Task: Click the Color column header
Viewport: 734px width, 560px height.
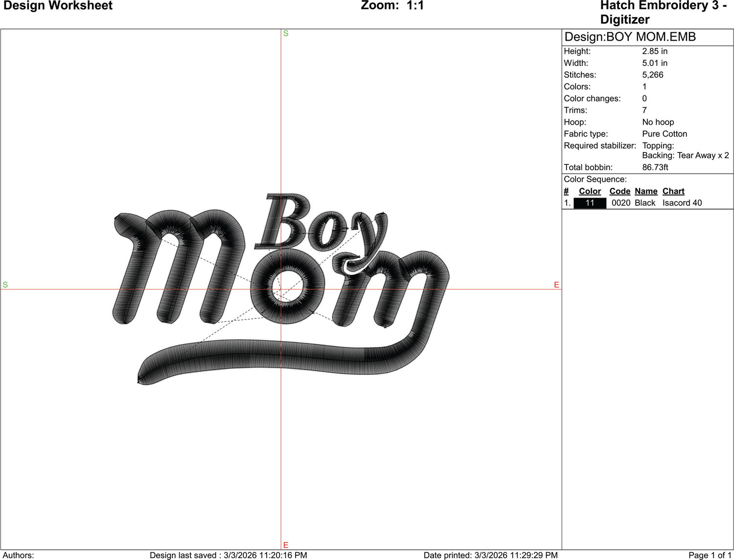Action: [590, 191]
